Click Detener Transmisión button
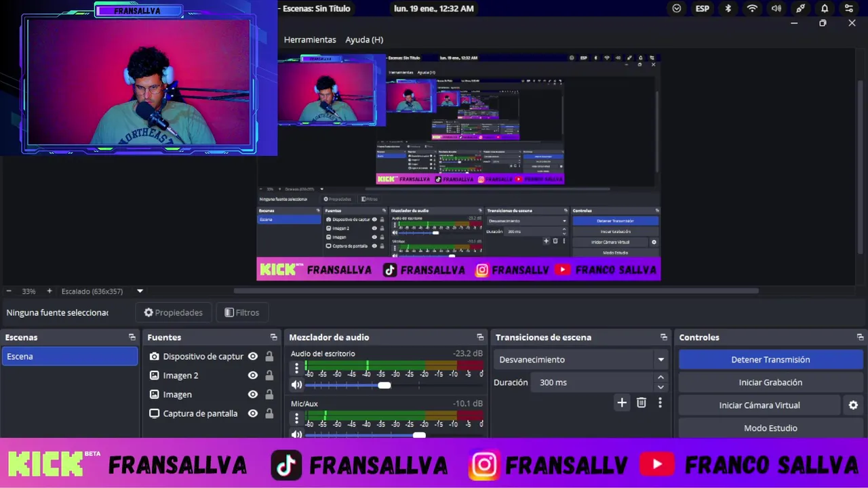This screenshot has height=488, width=868. point(770,360)
